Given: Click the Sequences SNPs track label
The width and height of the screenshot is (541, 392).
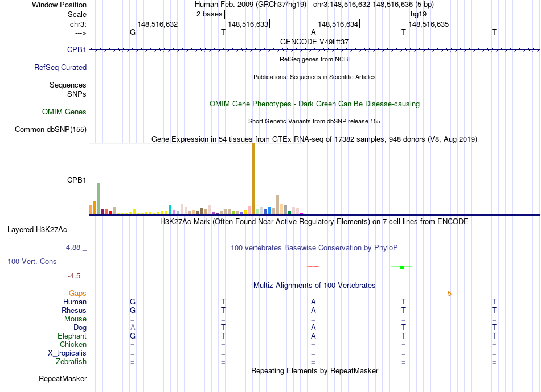Looking at the screenshot, I should point(68,89).
